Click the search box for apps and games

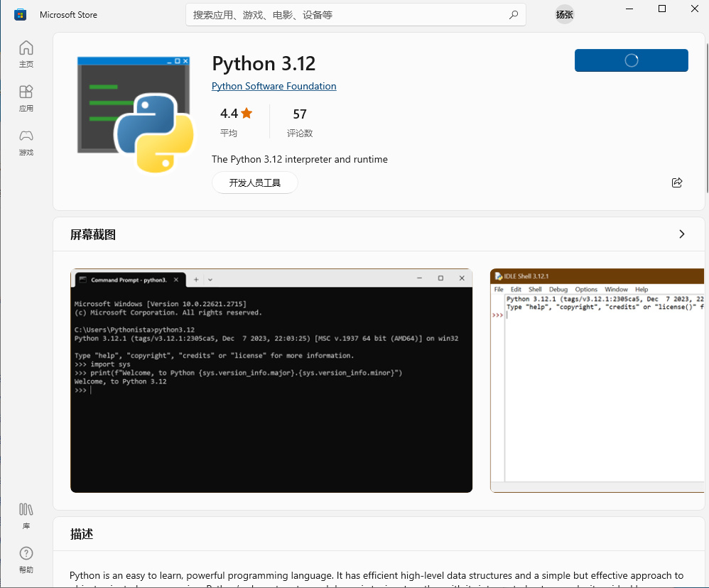(355, 15)
